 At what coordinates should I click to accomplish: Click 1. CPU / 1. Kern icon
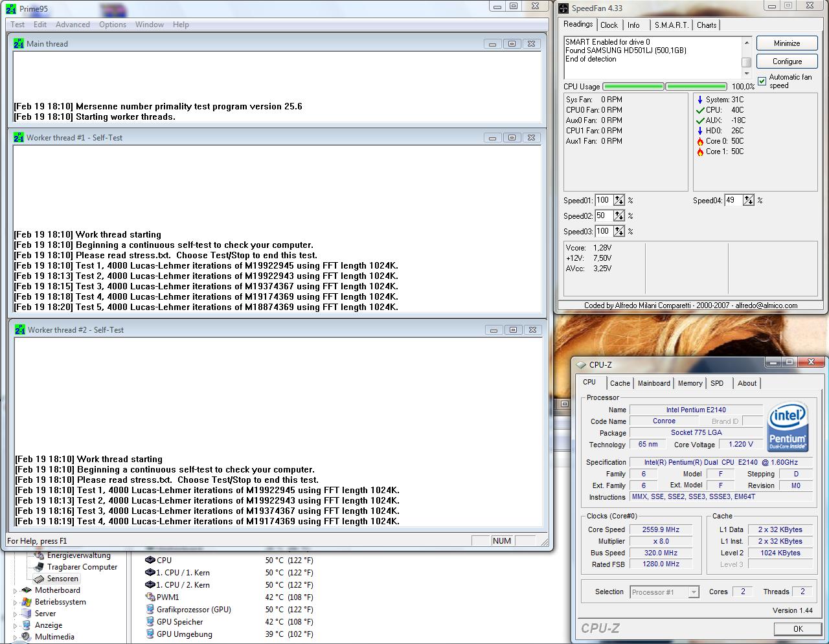tap(150, 573)
